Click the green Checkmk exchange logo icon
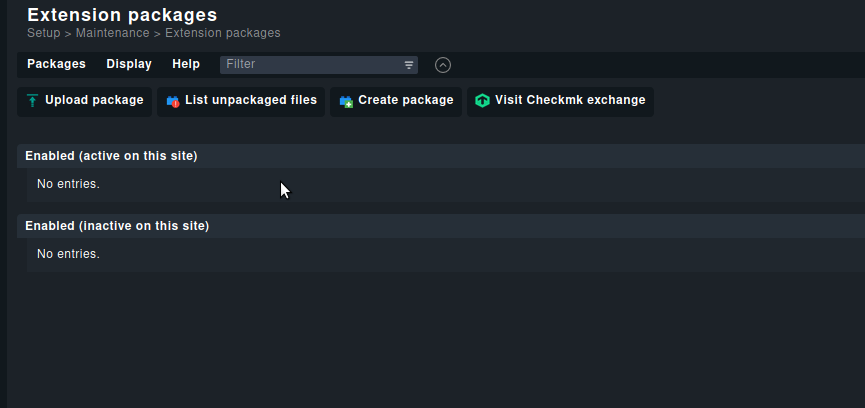 (x=483, y=101)
